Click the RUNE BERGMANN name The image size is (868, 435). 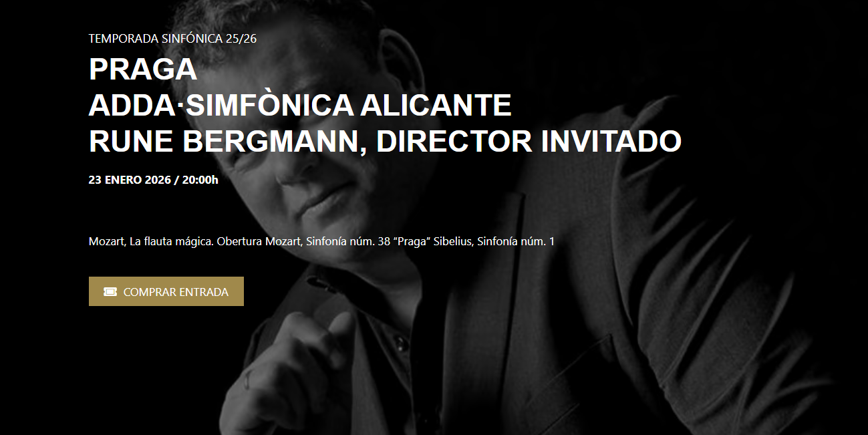227,141
